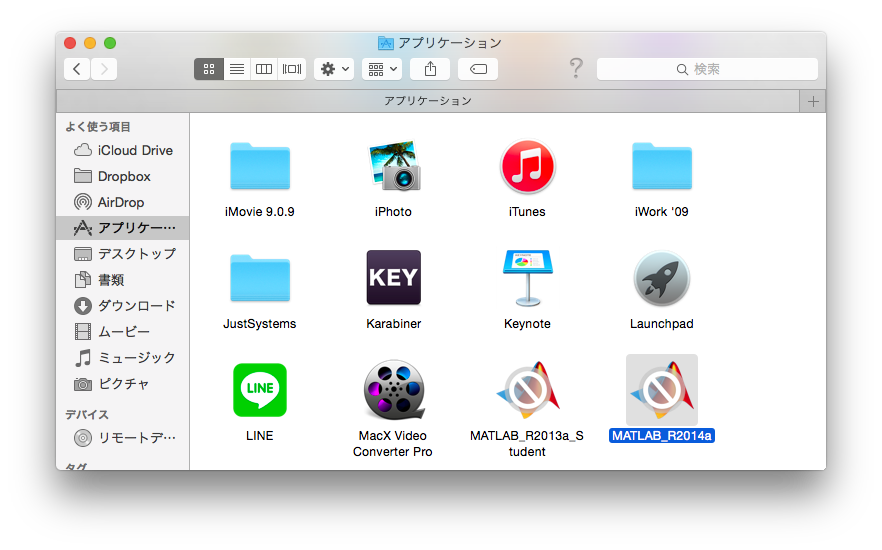Click the Karabiner label text
Viewport: 882px width, 550px height.
point(394,324)
